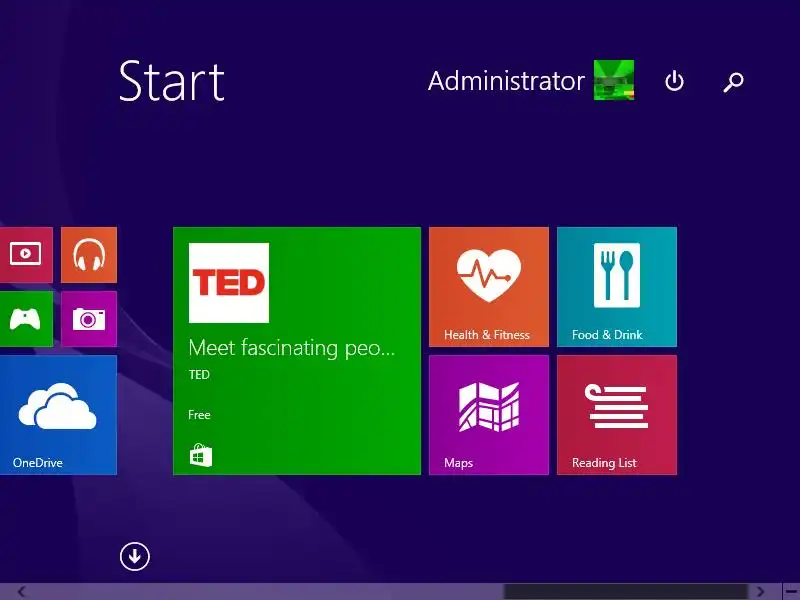Open the Video tile with play icon
The height and width of the screenshot is (600, 800).
pos(26,255)
